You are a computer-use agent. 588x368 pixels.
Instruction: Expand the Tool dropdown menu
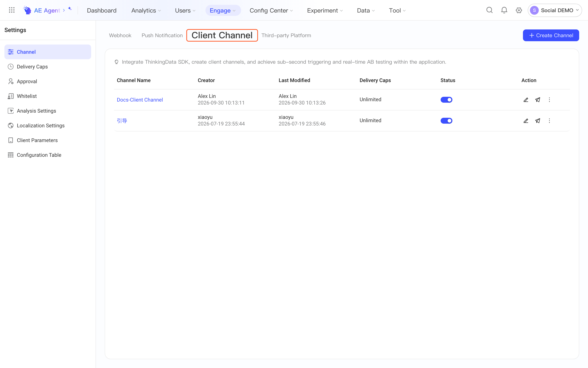click(x=397, y=10)
